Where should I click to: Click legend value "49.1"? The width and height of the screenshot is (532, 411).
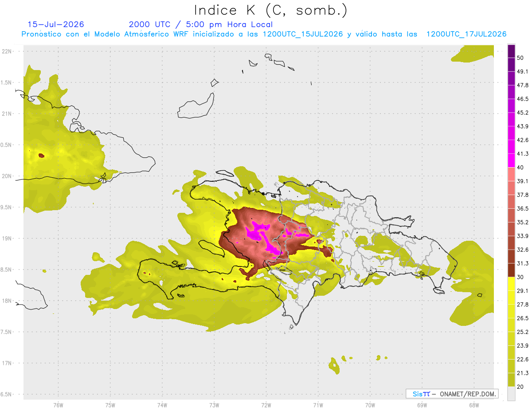(523, 71)
